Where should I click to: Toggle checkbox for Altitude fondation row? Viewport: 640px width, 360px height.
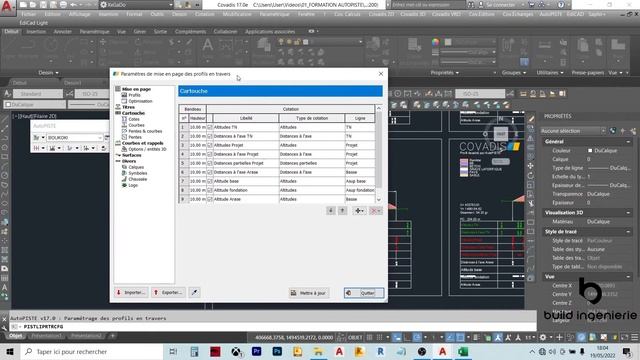coord(210,190)
